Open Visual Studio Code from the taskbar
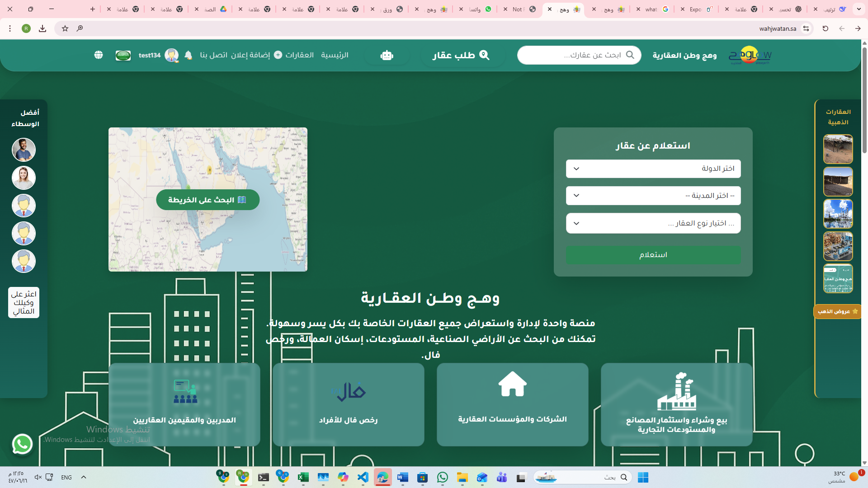 (x=363, y=477)
